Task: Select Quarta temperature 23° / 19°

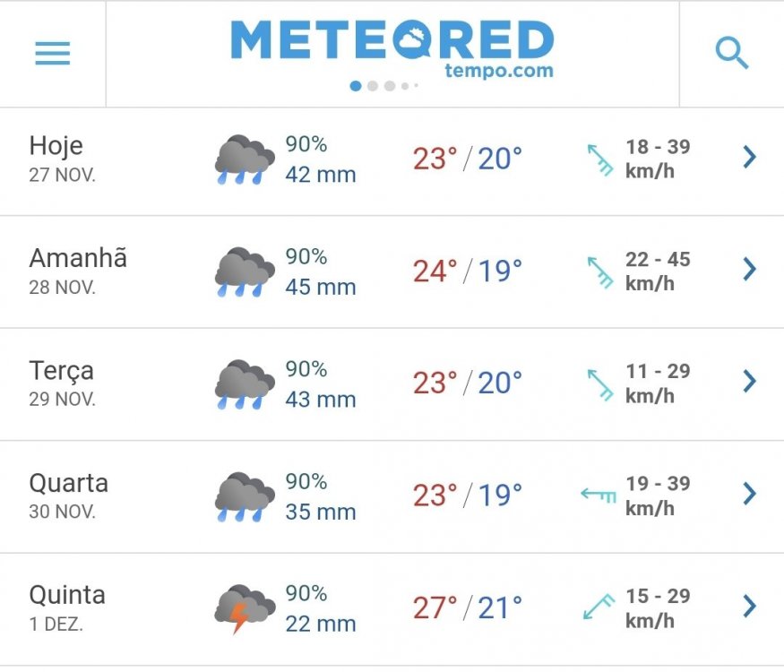Action: [468, 495]
